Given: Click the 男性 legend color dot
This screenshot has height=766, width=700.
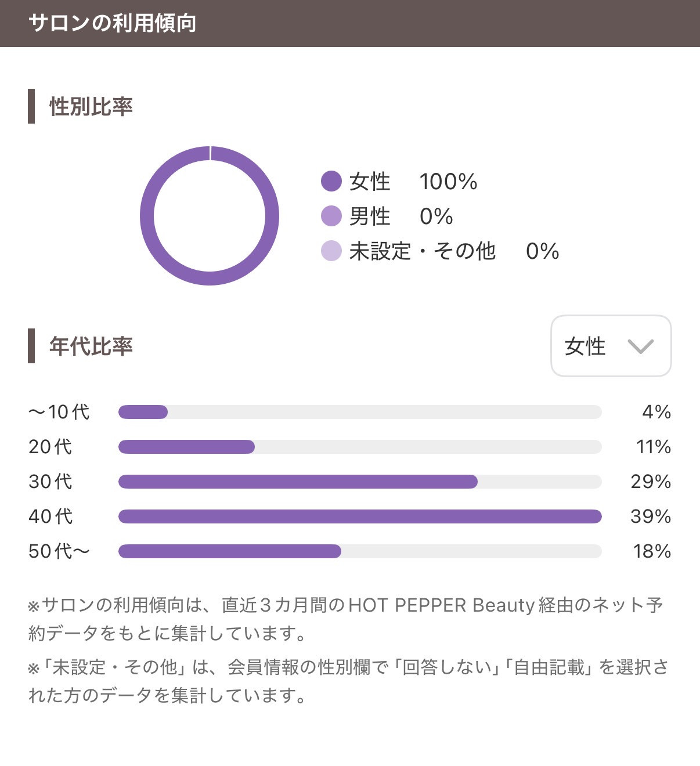Looking at the screenshot, I should click(x=331, y=216).
